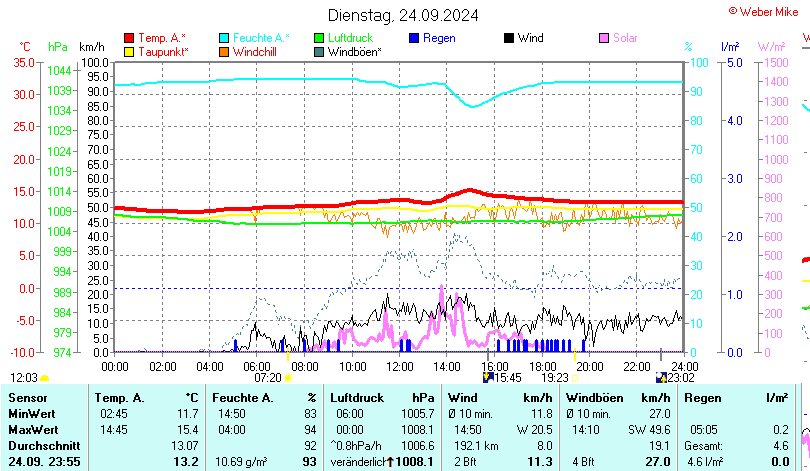Click the 12:00 time axis label
This screenshot has height=471, width=810.
click(400, 366)
